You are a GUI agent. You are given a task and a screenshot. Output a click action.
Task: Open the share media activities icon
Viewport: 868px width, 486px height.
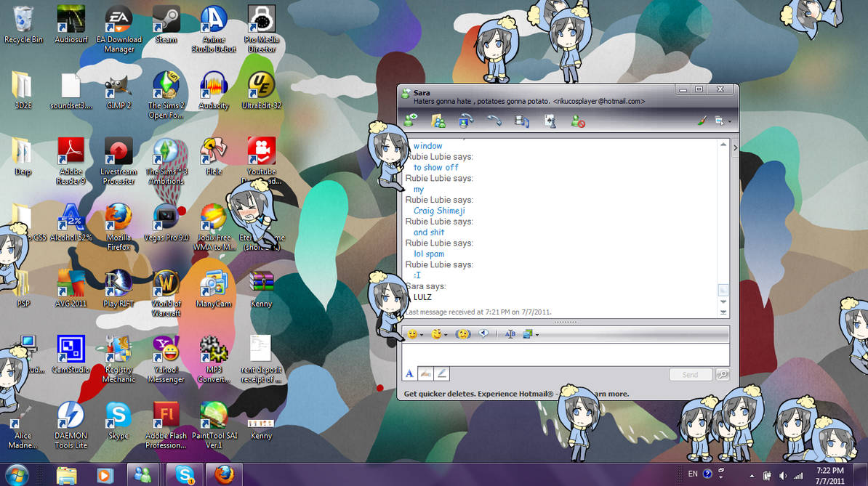click(521, 121)
